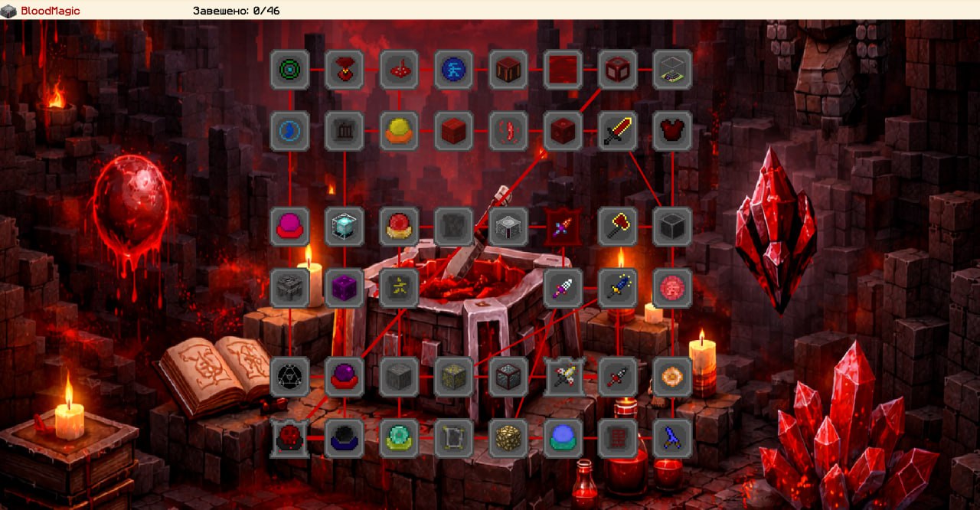Open the red sword with gold edge
The image size is (980, 510).
617,131
